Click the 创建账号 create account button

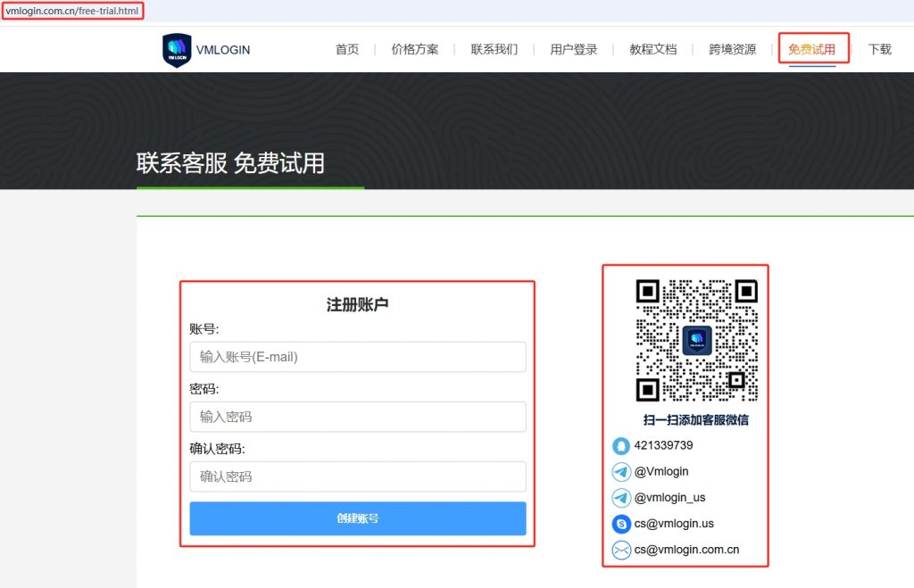coord(358,518)
